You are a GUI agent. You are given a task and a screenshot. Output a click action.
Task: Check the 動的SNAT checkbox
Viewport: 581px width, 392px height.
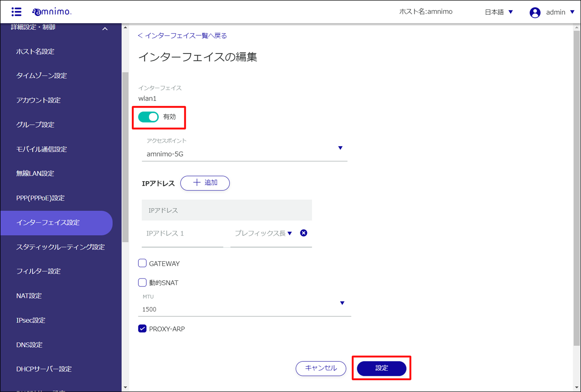(x=142, y=282)
